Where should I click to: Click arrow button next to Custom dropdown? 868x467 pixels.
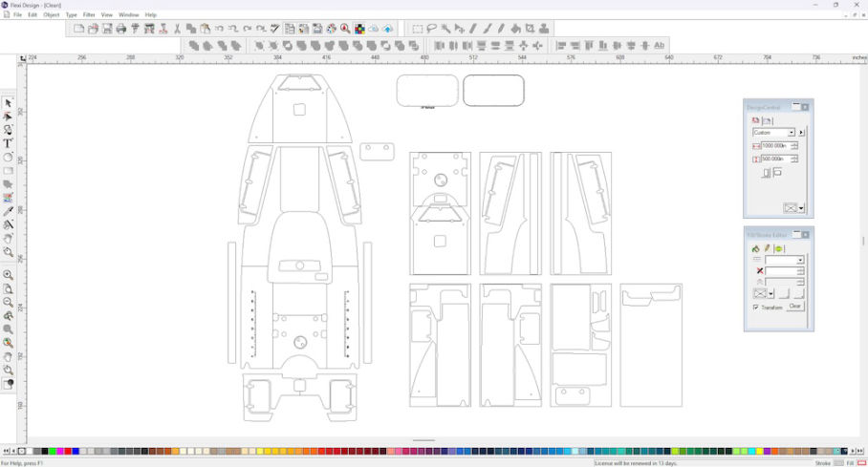click(x=802, y=133)
